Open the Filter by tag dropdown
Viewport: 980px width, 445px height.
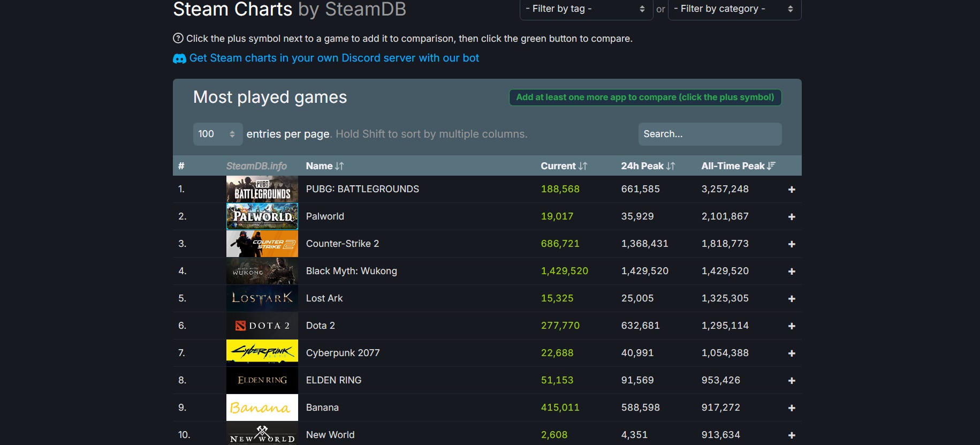[x=586, y=9]
